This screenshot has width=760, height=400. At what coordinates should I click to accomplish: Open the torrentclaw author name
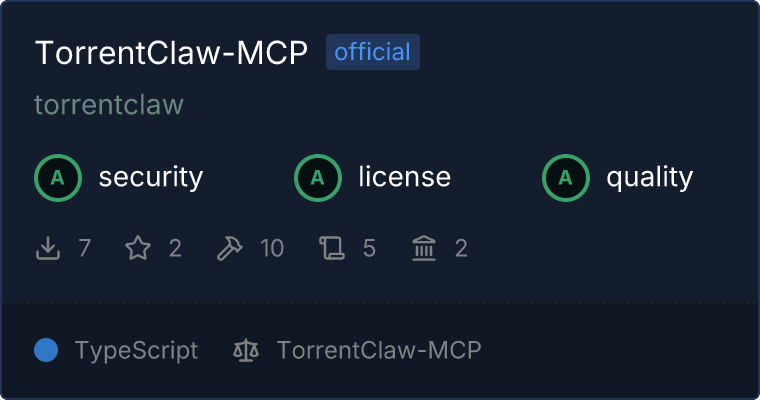pos(109,104)
